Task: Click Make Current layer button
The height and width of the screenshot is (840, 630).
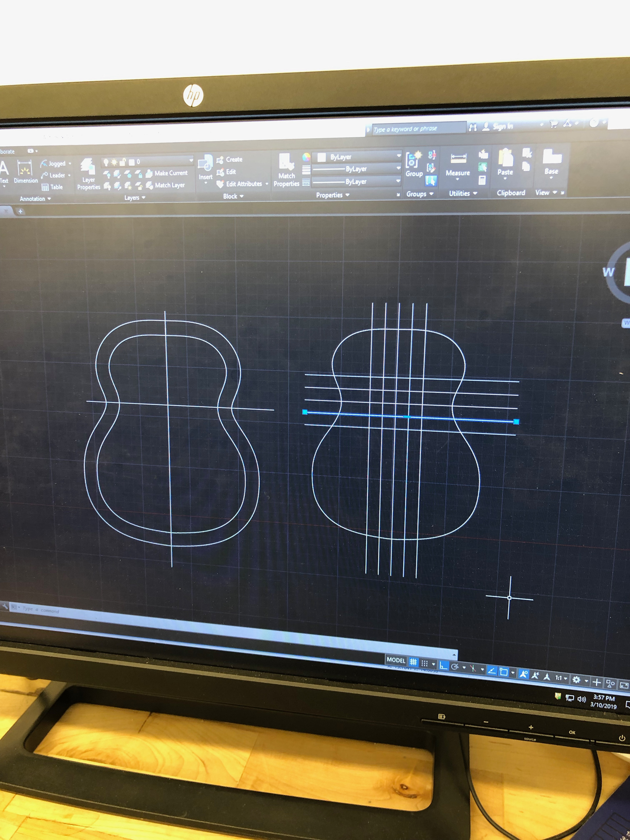Action: pyautogui.click(x=167, y=173)
